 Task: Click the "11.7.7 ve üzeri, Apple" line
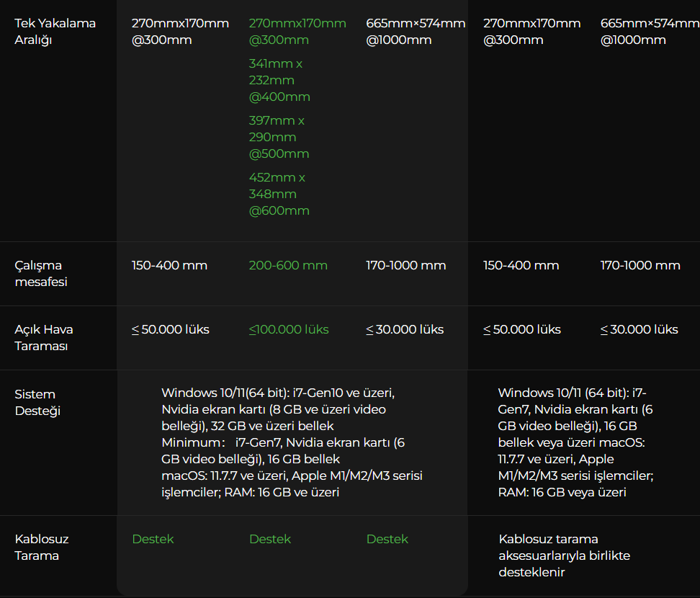click(x=556, y=459)
